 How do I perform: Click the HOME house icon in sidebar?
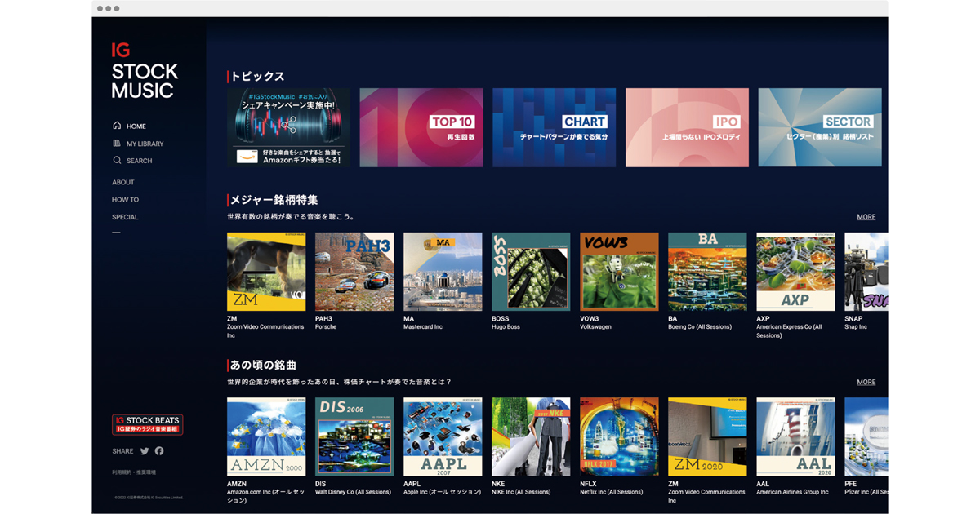pos(117,126)
